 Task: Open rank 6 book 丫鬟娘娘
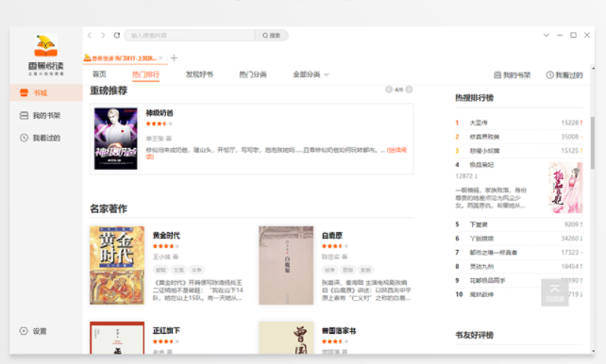(481, 239)
